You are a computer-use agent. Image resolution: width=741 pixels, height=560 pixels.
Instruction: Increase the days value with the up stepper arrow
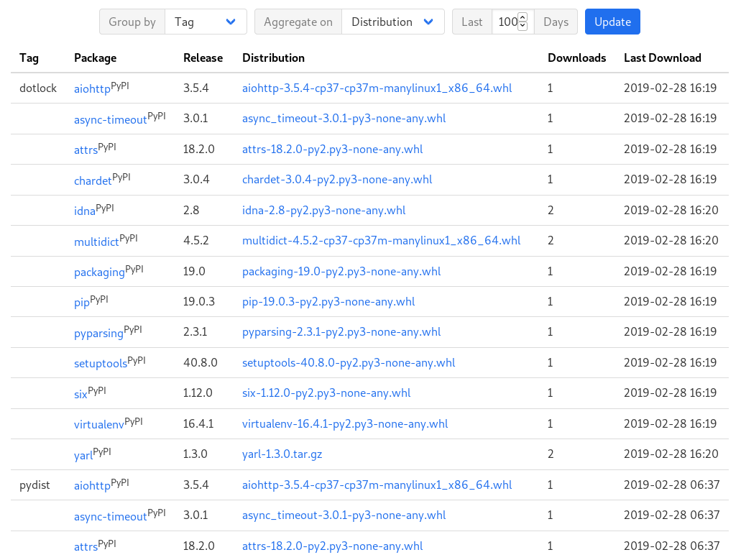tap(523, 17)
